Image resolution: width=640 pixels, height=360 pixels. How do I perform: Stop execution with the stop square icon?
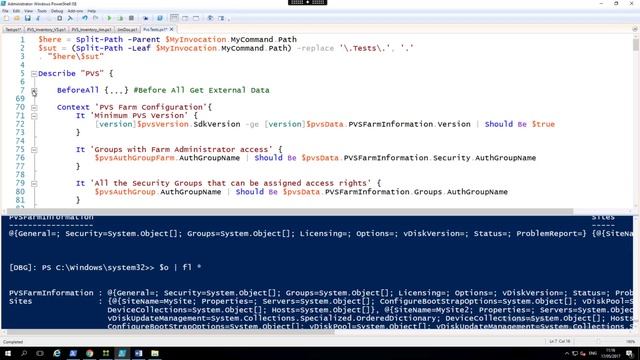(x=131, y=18)
